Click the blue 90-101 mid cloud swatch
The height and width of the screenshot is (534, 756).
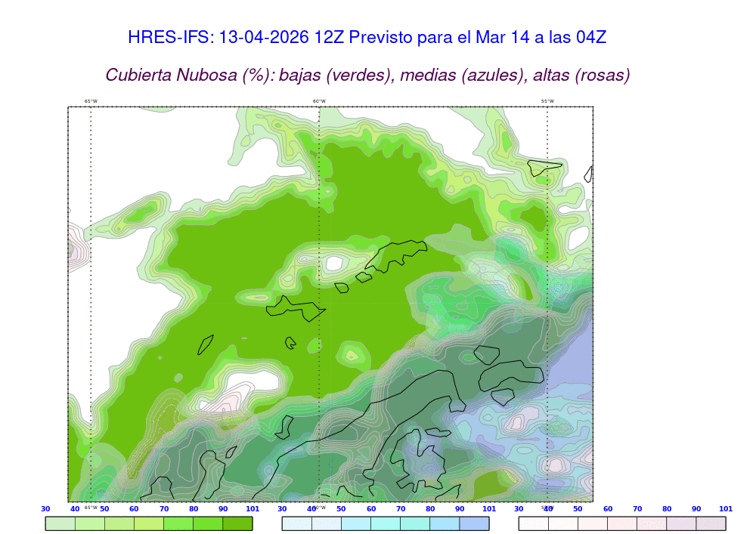coord(474,523)
